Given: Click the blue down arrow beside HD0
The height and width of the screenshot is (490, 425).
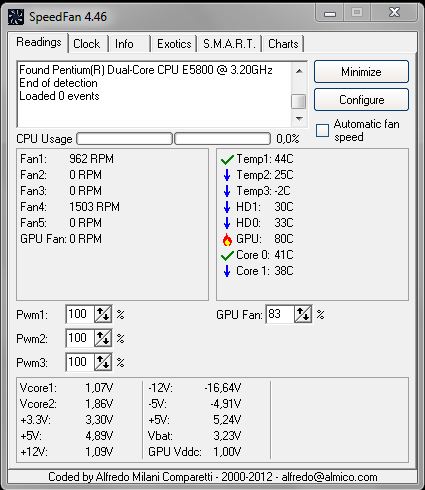Looking at the screenshot, I should (227, 223).
